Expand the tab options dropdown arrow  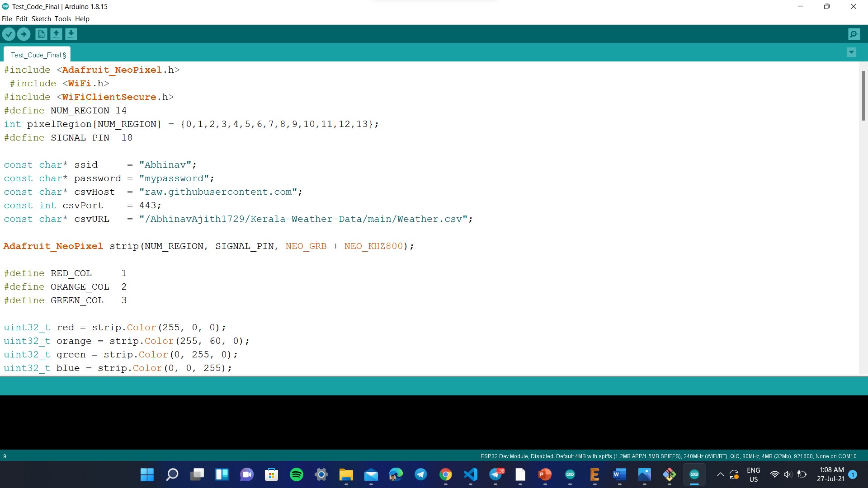click(x=851, y=52)
